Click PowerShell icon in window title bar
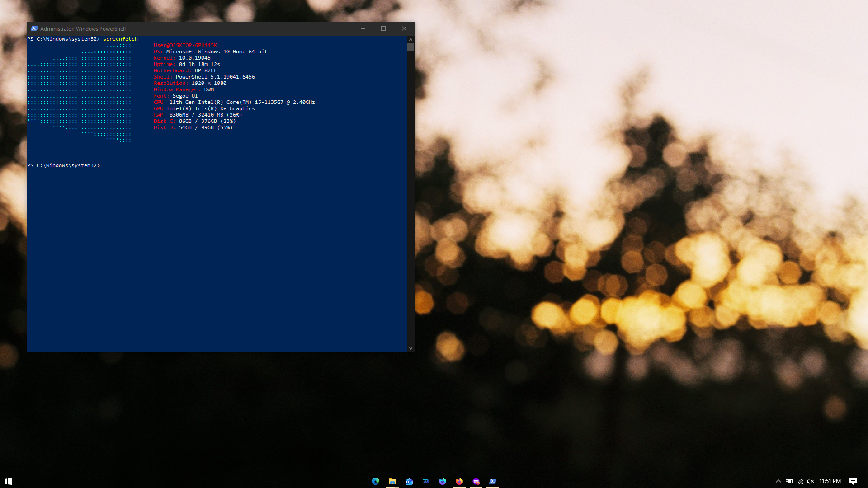 (x=34, y=28)
